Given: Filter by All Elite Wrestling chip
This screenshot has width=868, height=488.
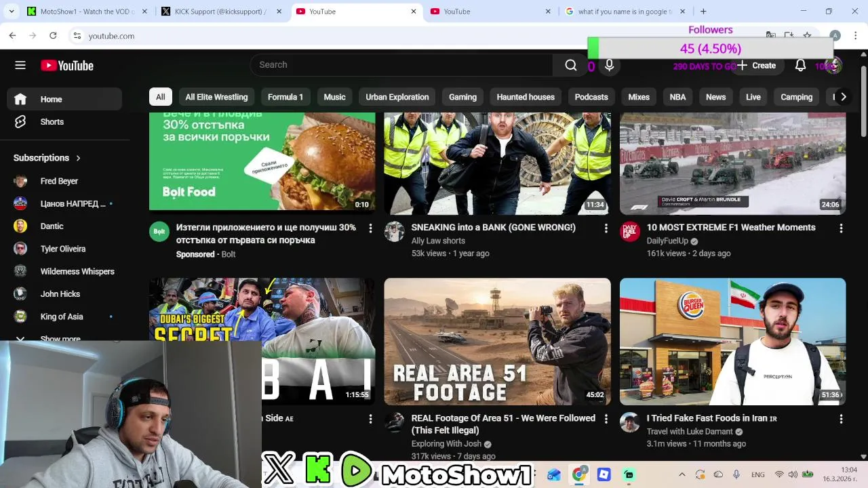Looking at the screenshot, I should (216, 97).
